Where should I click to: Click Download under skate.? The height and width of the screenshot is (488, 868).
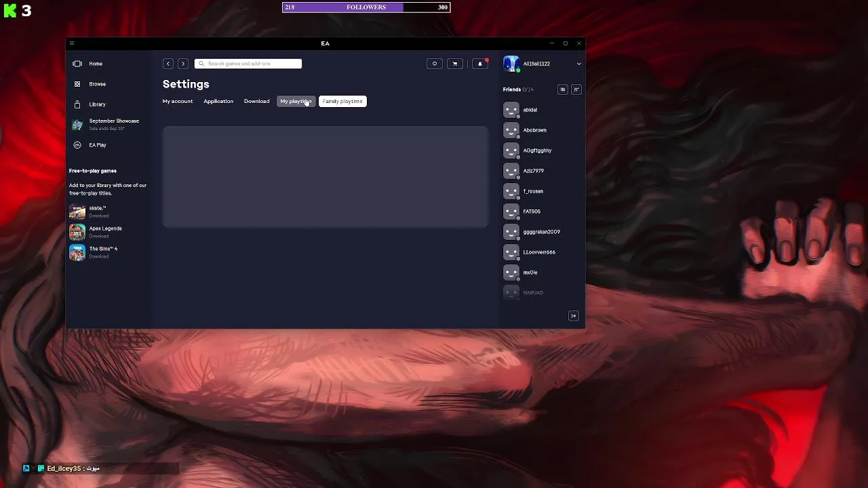coord(99,216)
